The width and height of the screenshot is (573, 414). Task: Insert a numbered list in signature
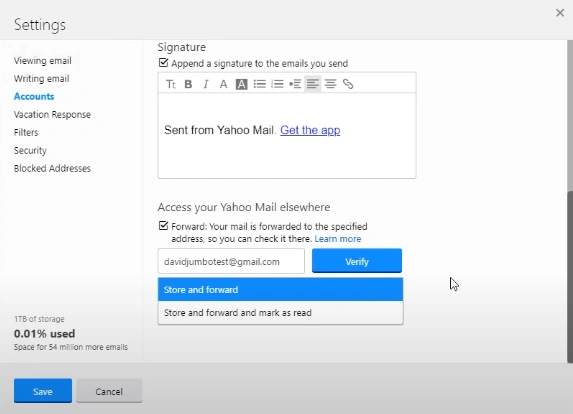(x=277, y=84)
